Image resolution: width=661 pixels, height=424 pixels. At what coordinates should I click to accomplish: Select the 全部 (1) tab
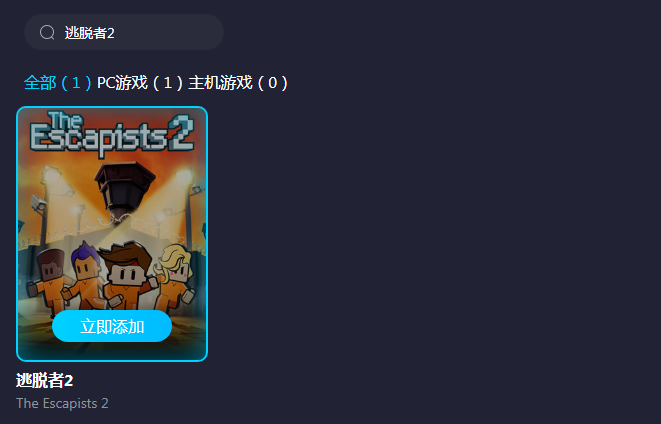pyautogui.click(x=57, y=83)
